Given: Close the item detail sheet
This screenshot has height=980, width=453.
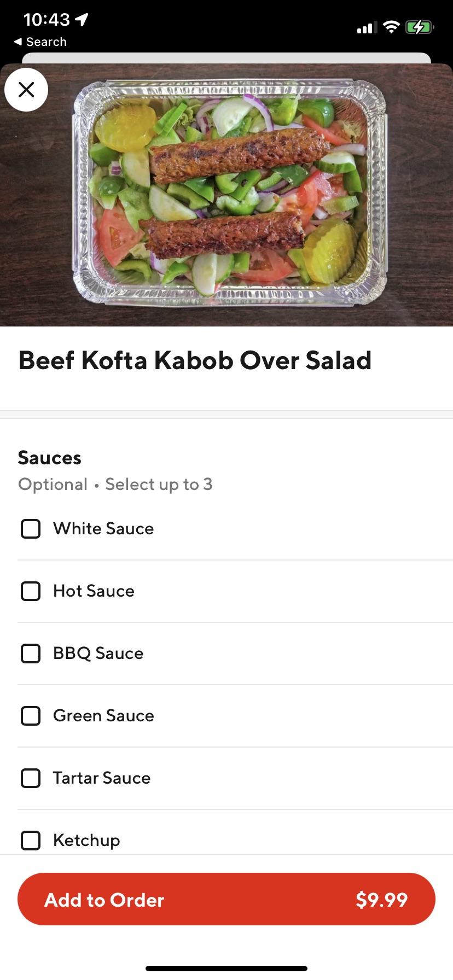Looking at the screenshot, I should click(26, 90).
